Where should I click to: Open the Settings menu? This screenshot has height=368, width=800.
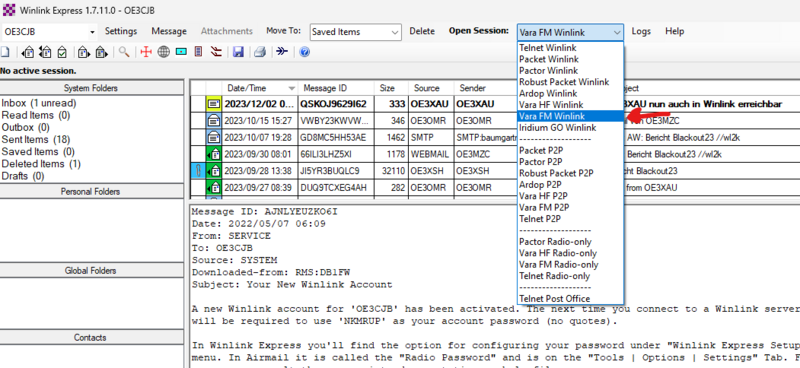click(x=121, y=31)
